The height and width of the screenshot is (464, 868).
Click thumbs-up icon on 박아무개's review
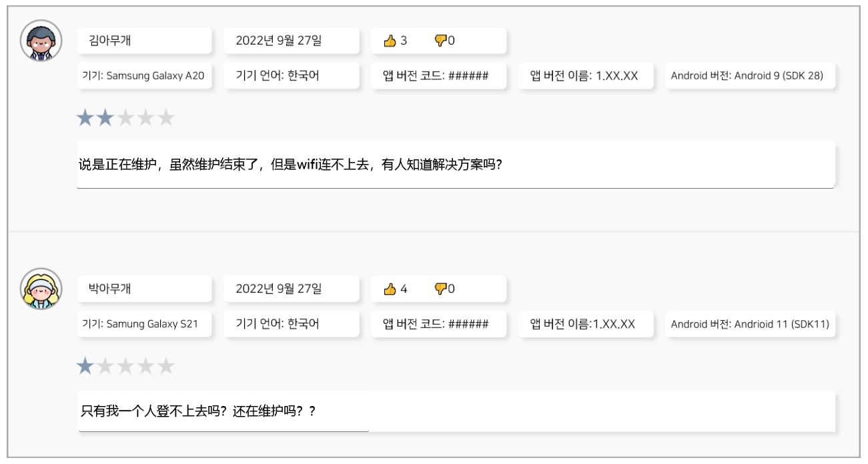coord(390,289)
